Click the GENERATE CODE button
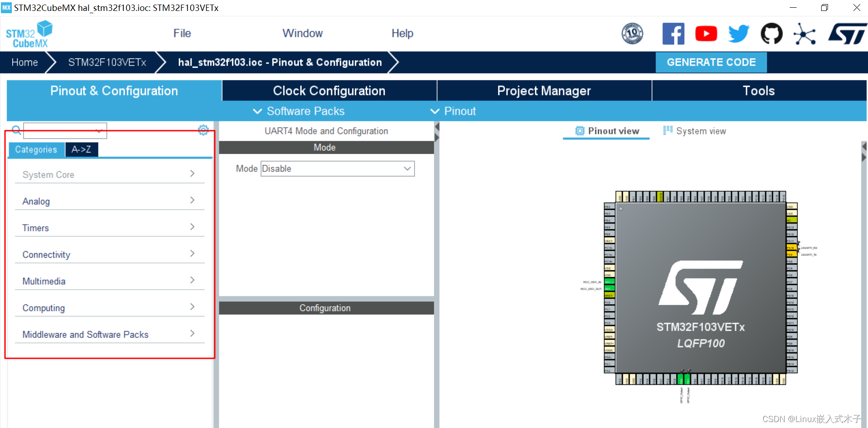The image size is (868, 428). coord(711,62)
